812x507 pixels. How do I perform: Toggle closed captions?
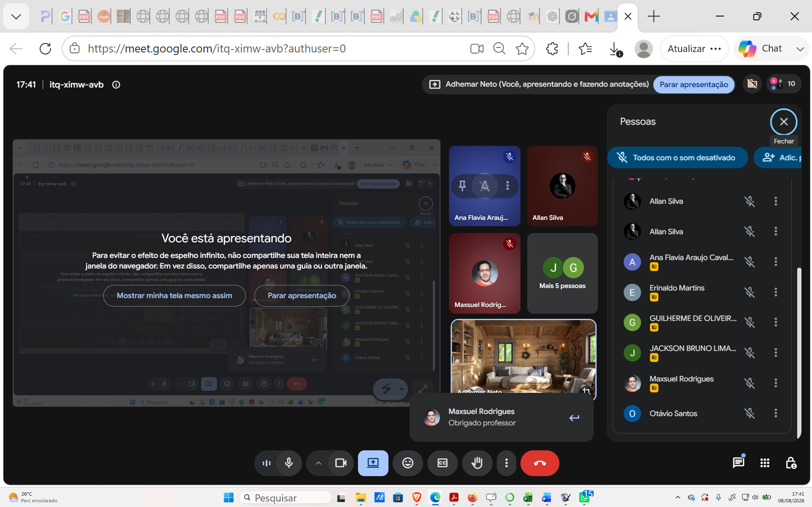tap(442, 463)
